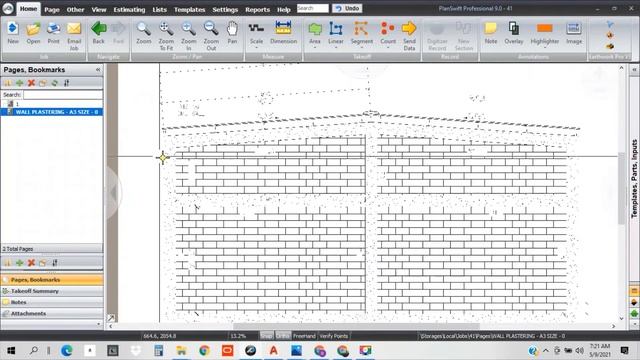Click the Zoom To Fit tool

coord(166,36)
